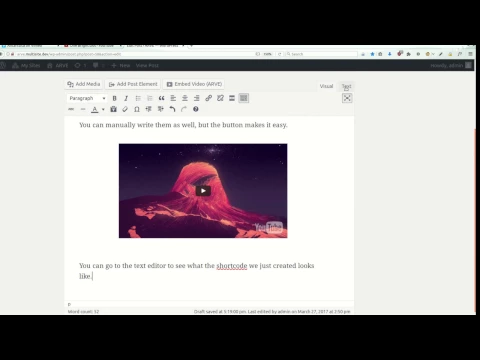Viewport: 480px width, 360px height.
Task: Click the Embed Video (ARVE) button
Action: pos(194,84)
